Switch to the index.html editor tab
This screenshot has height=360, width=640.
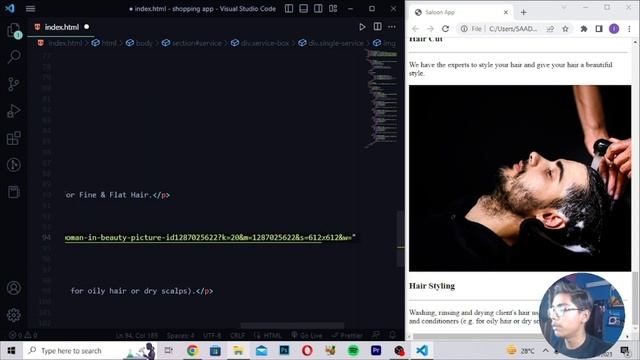(x=61, y=27)
